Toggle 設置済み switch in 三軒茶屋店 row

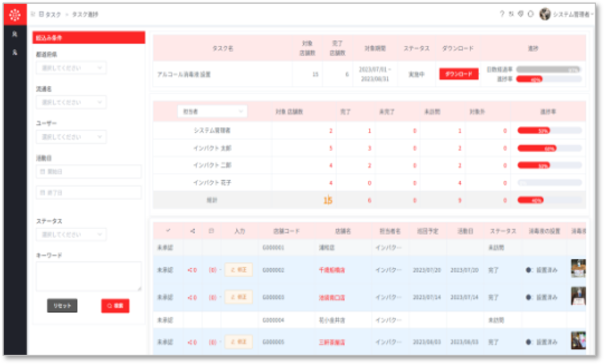point(528,342)
